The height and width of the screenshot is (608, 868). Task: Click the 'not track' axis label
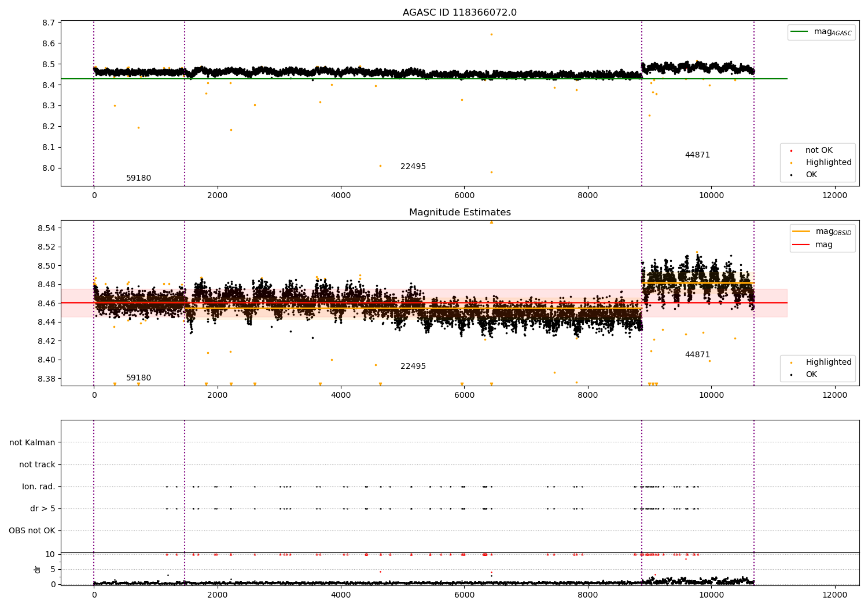(37, 465)
